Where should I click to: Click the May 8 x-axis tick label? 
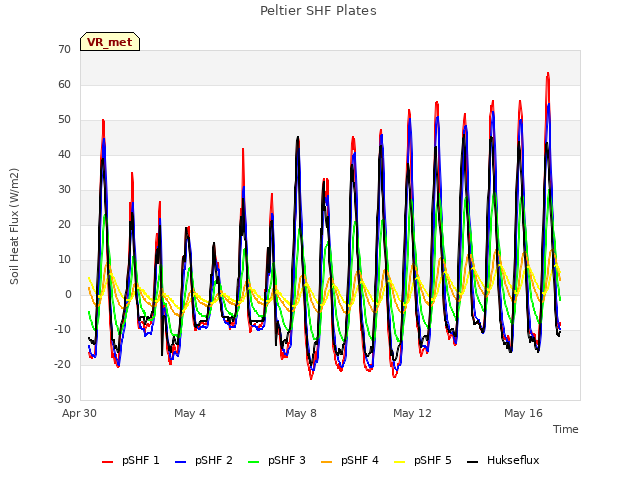pos(301,413)
